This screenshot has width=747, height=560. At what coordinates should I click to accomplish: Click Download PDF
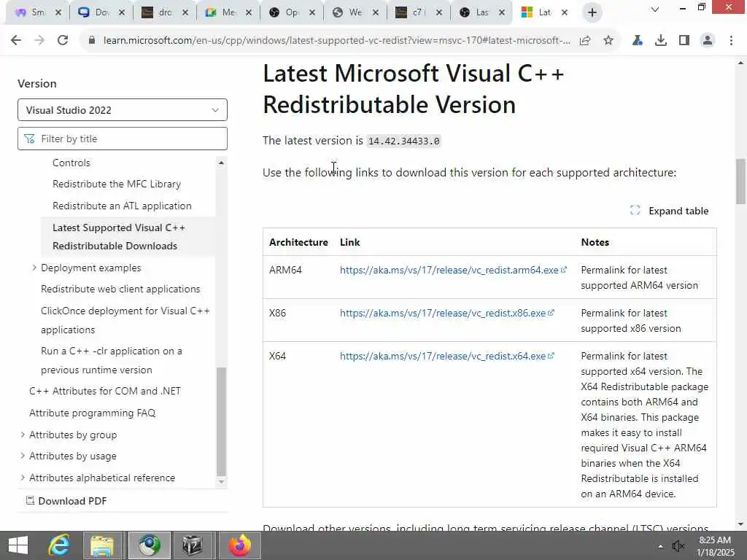click(x=66, y=501)
